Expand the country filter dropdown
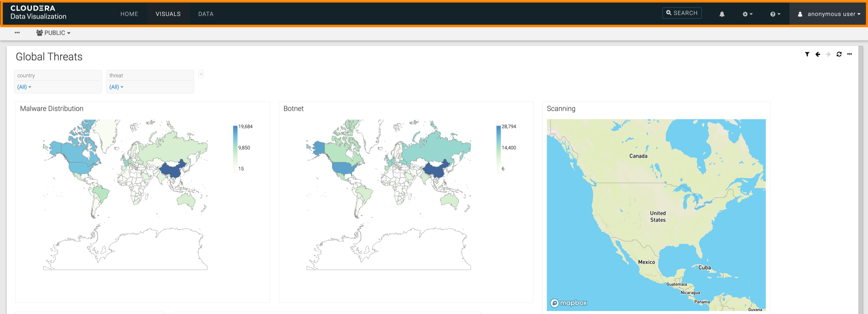868x314 pixels. pos(24,87)
